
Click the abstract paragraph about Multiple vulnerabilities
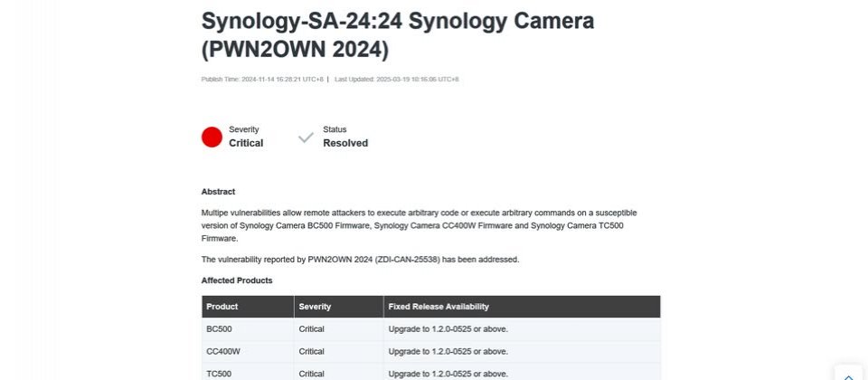(419, 225)
